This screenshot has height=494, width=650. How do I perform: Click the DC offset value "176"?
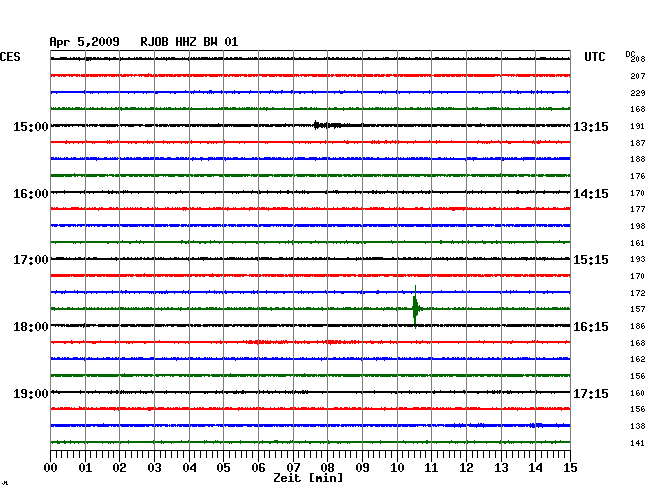638,176
